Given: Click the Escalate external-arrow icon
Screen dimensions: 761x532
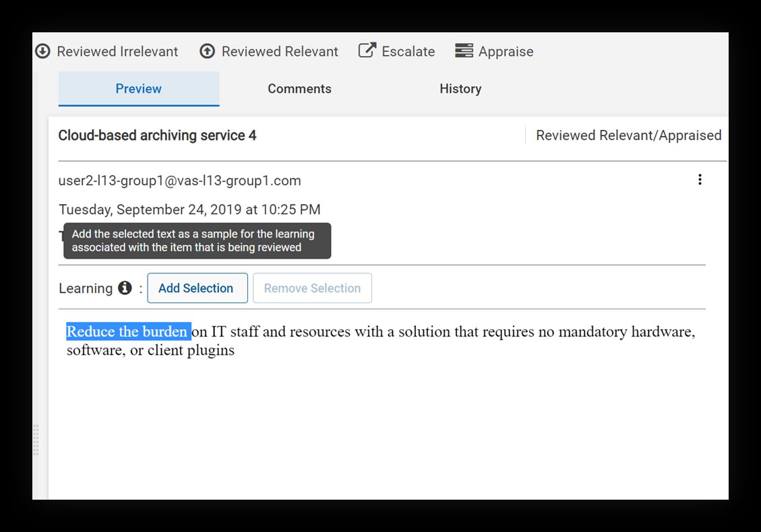Looking at the screenshot, I should pos(367,51).
